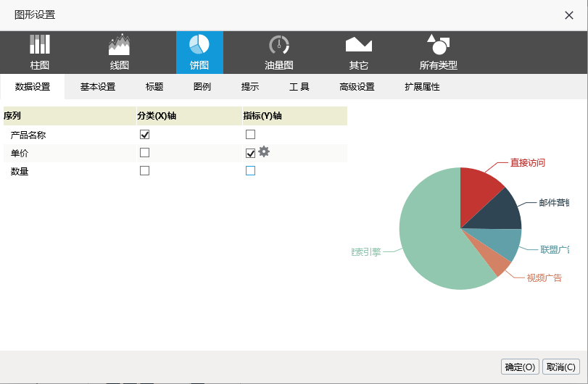588x384 pixels.
Task: Open the 图例 tab
Action: click(x=202, y=87)
